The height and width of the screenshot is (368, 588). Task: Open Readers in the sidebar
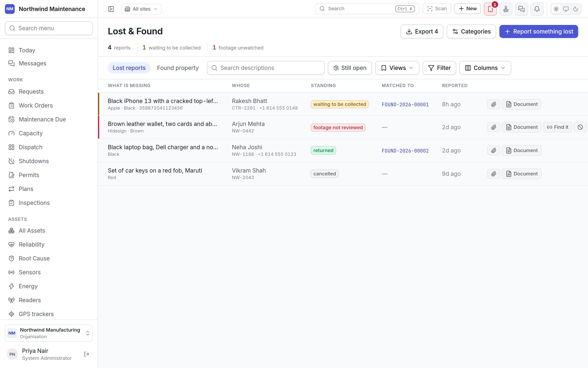[x=49, y=300]
